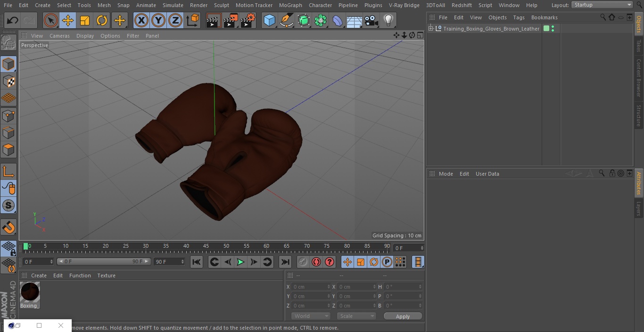Screen dimensions: 644x332
Task: Toggle parameter keyframe recording P button
Action: pos(387,262)
